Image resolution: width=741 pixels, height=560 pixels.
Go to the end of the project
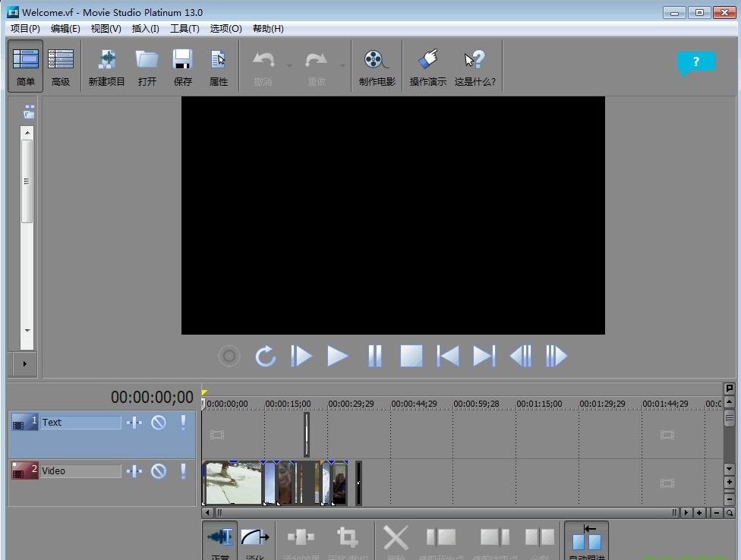click(x=484, y=356)
